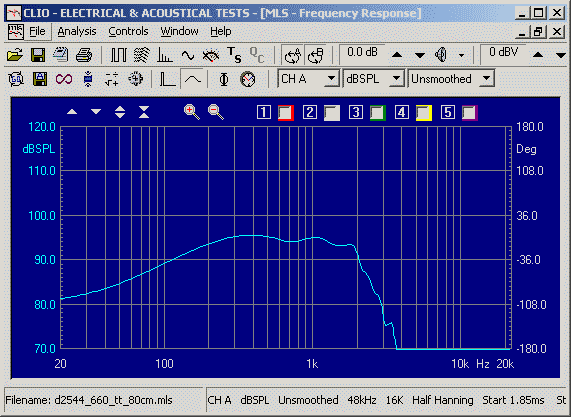This screenshot has height=417, width=571.
Task: Click the 0.0 dB output level field
Action: click(x=362, y=54)
